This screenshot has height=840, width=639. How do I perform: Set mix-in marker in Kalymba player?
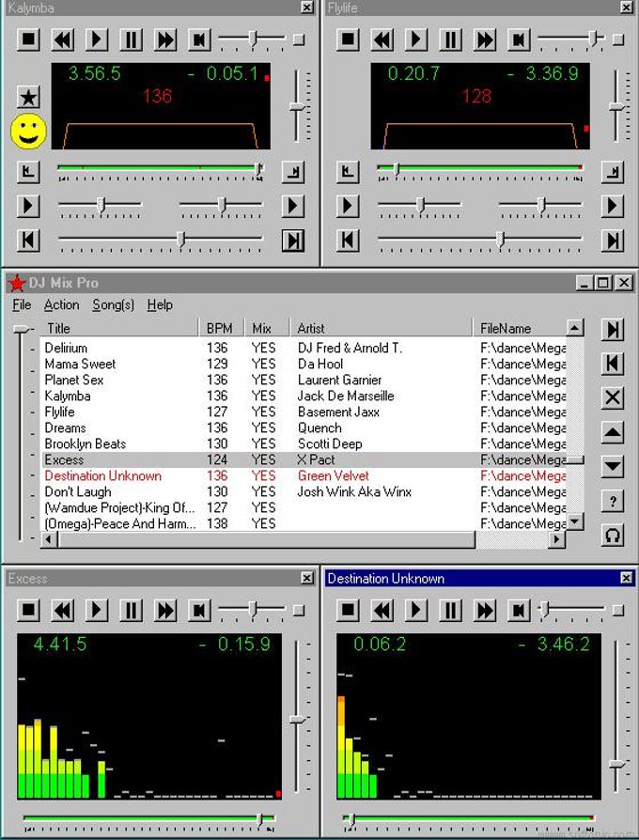point(28,172)
